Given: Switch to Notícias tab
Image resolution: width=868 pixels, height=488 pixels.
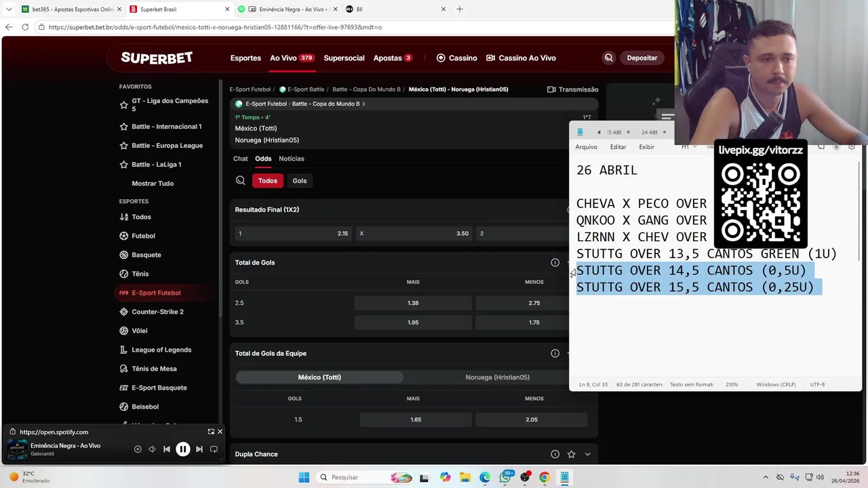Looking at the screenshot, I should click(x=292, y=159).
